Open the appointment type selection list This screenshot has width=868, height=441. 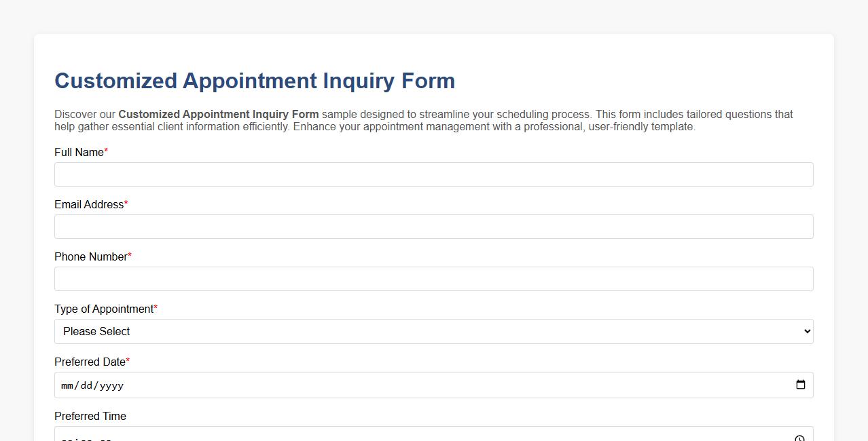click(434, 331)
